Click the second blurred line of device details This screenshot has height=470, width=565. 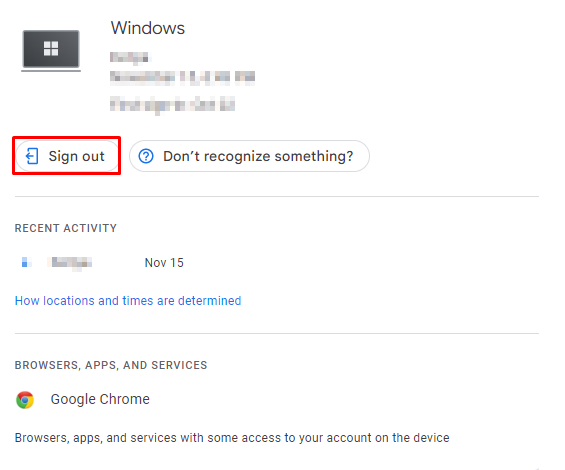pos(182,77)
